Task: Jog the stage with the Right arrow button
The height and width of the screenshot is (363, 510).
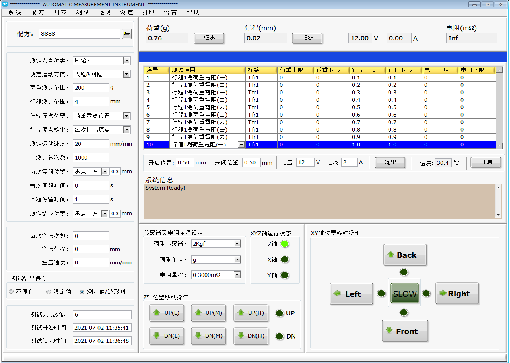Action: coord(457,294)
